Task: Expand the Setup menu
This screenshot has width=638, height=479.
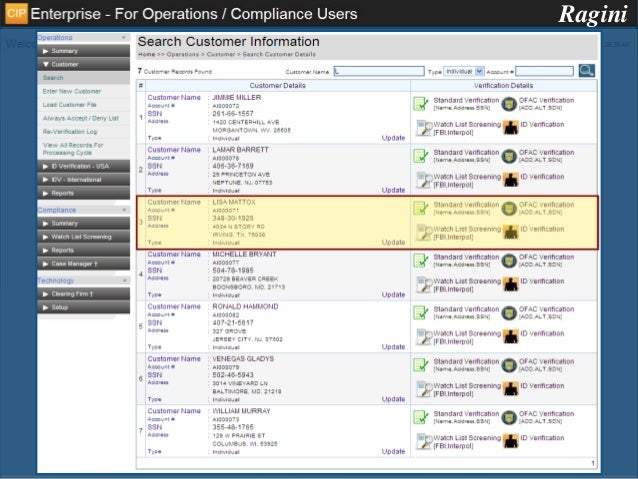Action: pos(83,307)
